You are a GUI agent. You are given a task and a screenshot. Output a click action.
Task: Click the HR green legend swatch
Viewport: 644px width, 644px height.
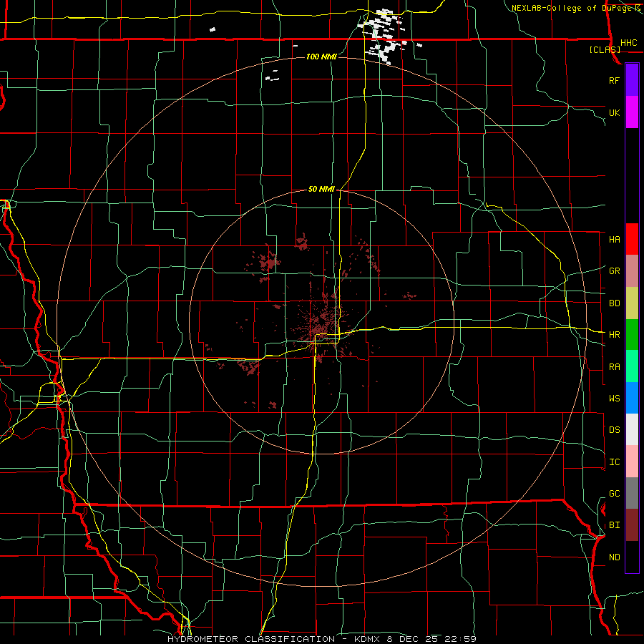[632, 334]
